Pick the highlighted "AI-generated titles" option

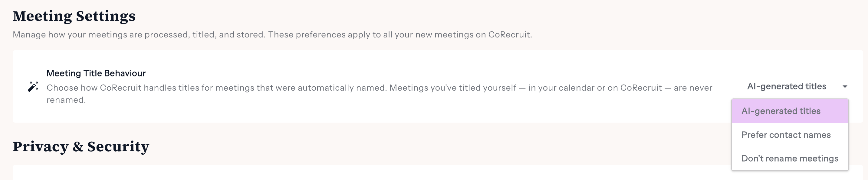click(790, 111)
